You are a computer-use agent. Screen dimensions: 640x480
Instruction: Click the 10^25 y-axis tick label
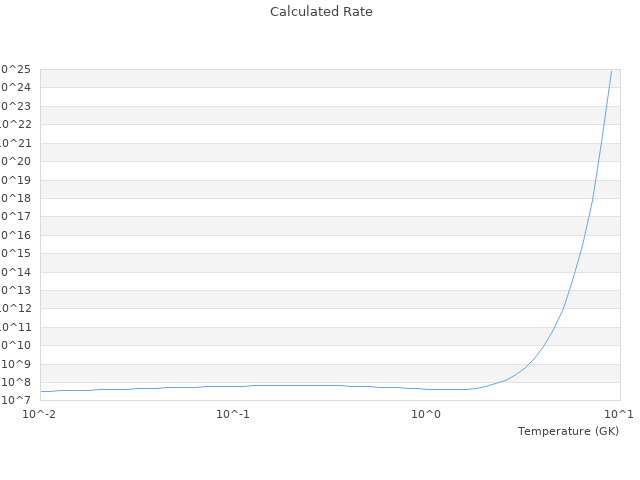(16, 69)
